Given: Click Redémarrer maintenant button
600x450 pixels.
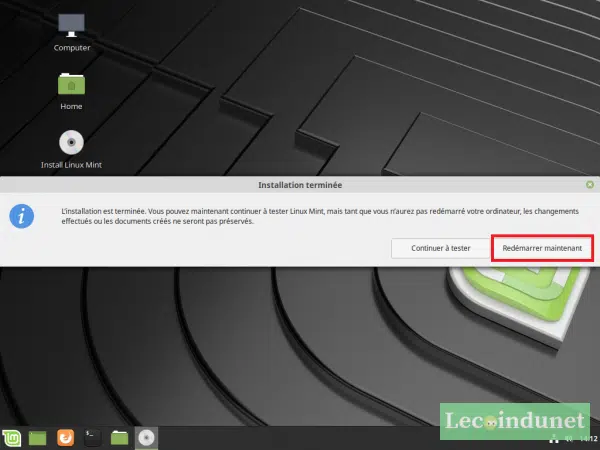Looking at the screenshot, I should point(542,248).
